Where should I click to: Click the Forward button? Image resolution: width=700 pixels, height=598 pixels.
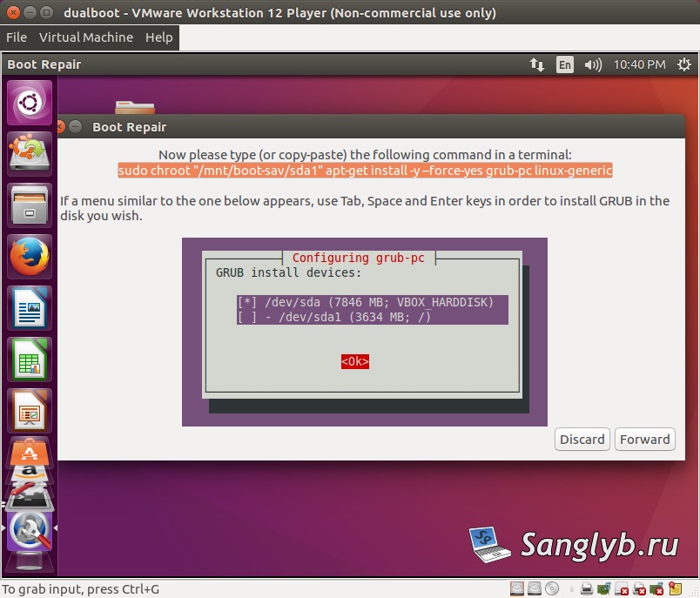(x=644, y=440)
